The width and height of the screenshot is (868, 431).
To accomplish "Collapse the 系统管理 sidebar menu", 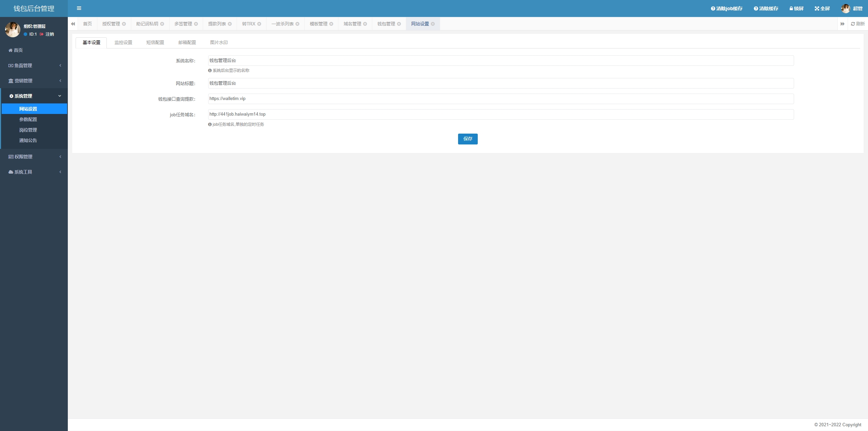I will pyautogui.click(x=34, y=96).
